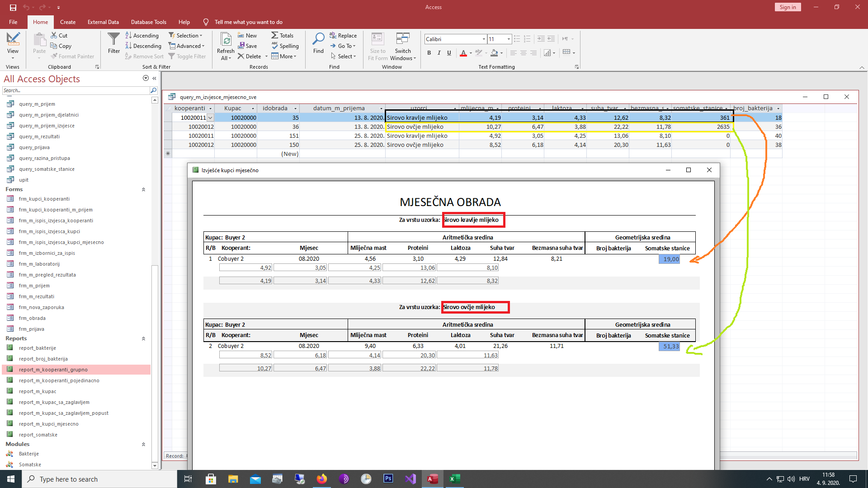
Task: Click the Sign in button
Action: tap(788, 7)
